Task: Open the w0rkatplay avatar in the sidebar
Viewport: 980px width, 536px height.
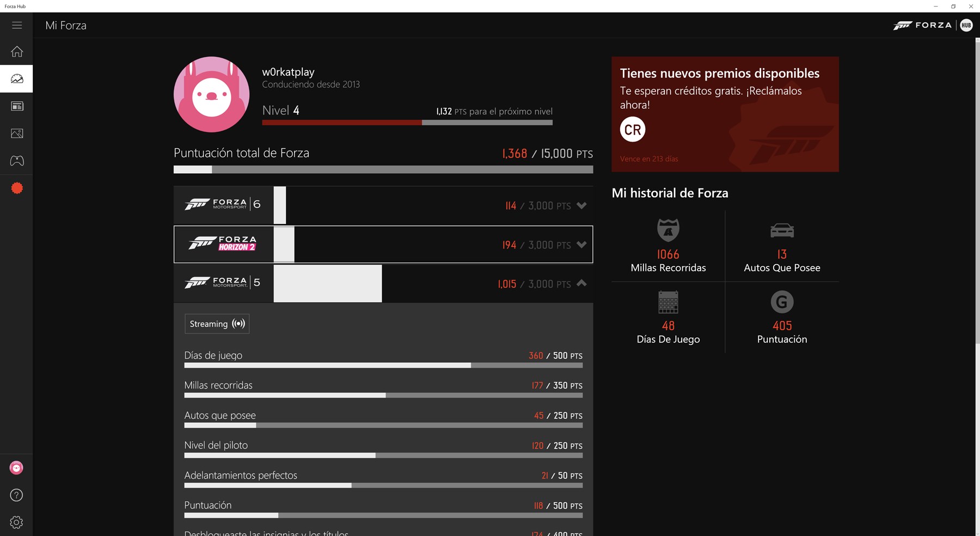Action: click(17, 467)
